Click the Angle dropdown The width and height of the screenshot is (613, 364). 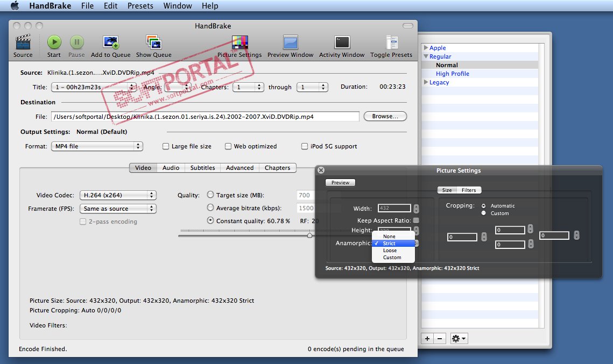[x=178, y=87]
